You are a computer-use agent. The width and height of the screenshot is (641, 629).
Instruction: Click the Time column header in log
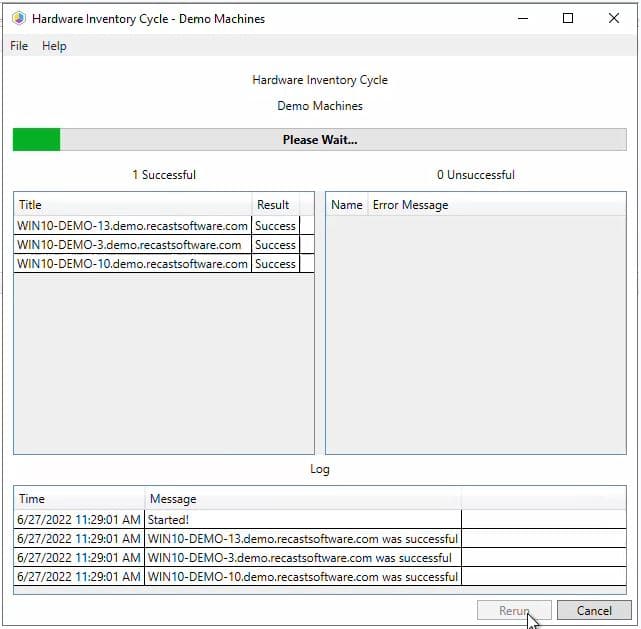[x=78, y=499]
